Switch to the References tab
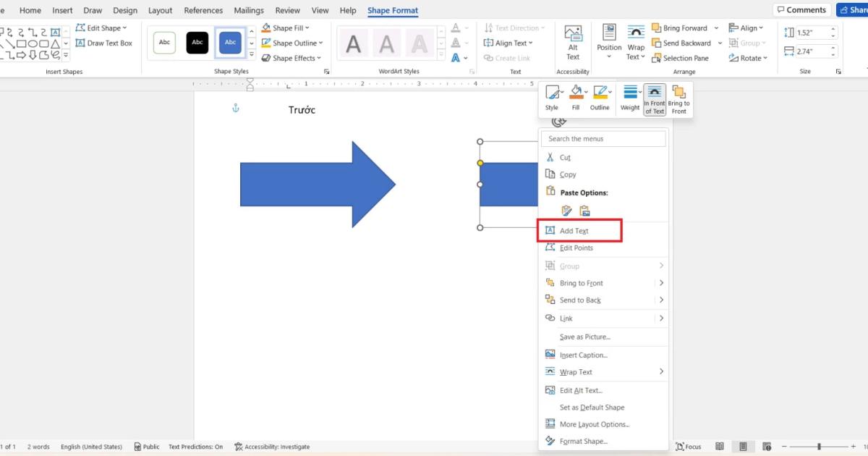The height and width of the screenshot is (456, 868). [x=203, y=10]
